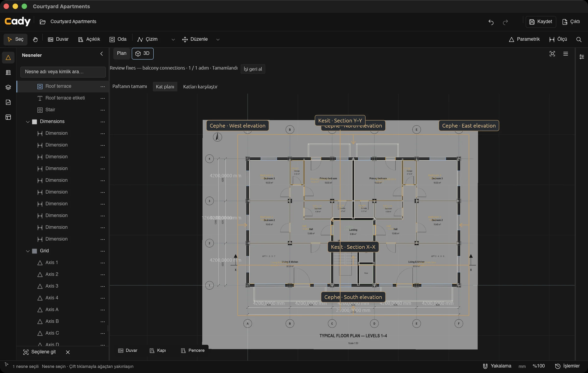The height and width of the screenshot is (373, 588).
Task: Click the Cephe · West elevation marker
Action: (x=237, y=126)
